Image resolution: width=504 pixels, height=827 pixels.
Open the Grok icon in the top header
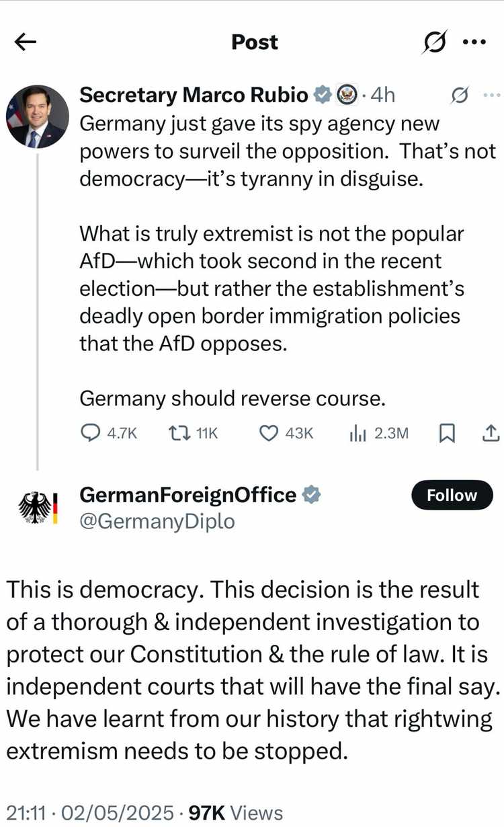click(433, 42)
